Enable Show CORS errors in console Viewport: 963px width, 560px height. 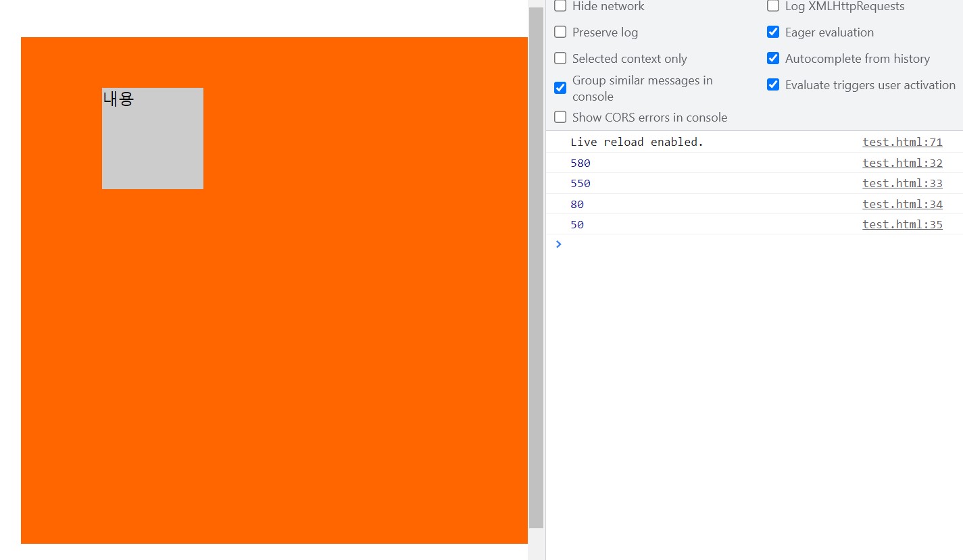(560, 117)
